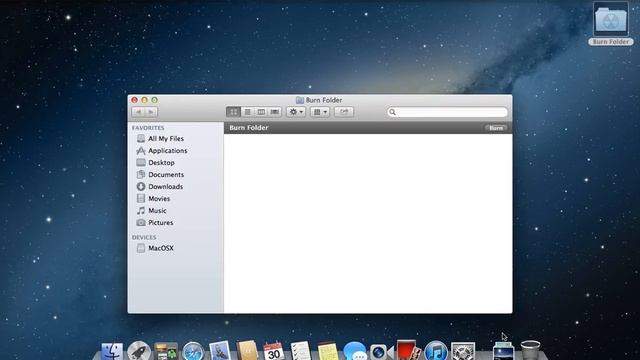
Task: Open Reminders from the Dock
Action: click(x=301, y=351)
